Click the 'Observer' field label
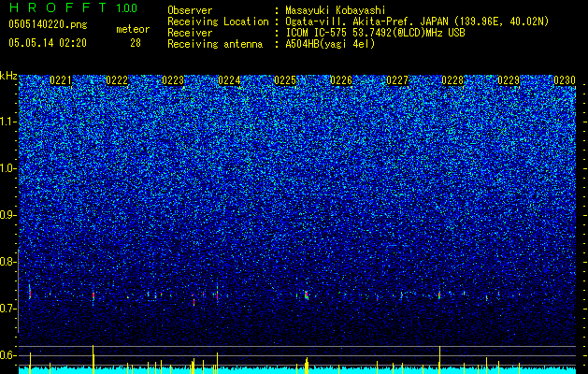 pyautogui.click(x=190, y=10)
